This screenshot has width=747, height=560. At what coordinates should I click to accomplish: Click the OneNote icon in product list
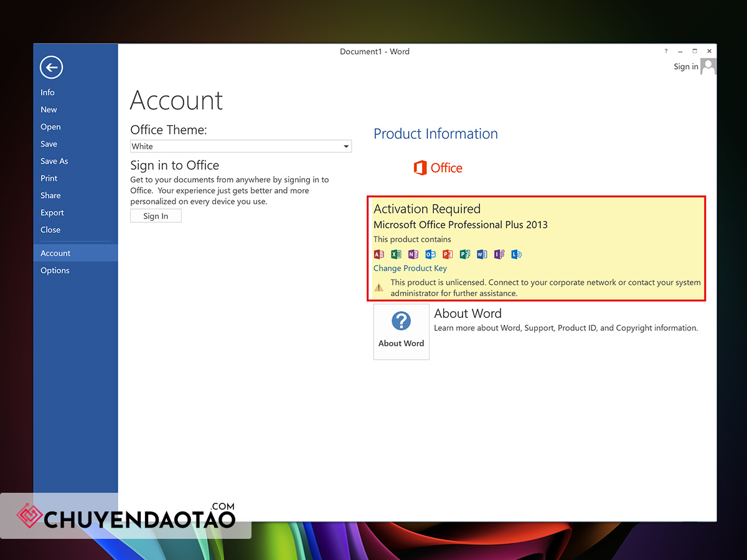(413, 254)
